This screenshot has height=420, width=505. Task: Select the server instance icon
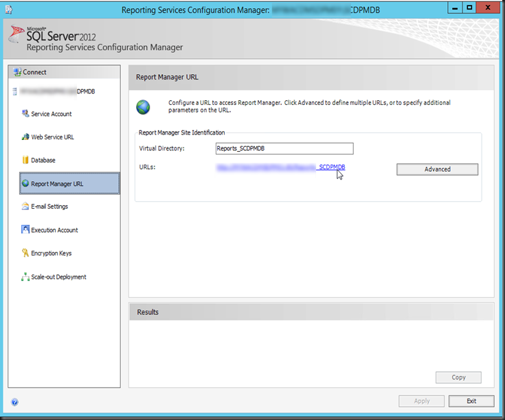point(14,91)
